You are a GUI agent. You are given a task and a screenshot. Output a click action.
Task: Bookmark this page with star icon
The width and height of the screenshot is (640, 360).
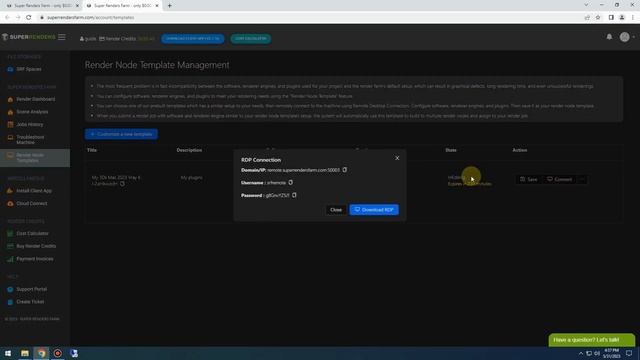point(598,18)
